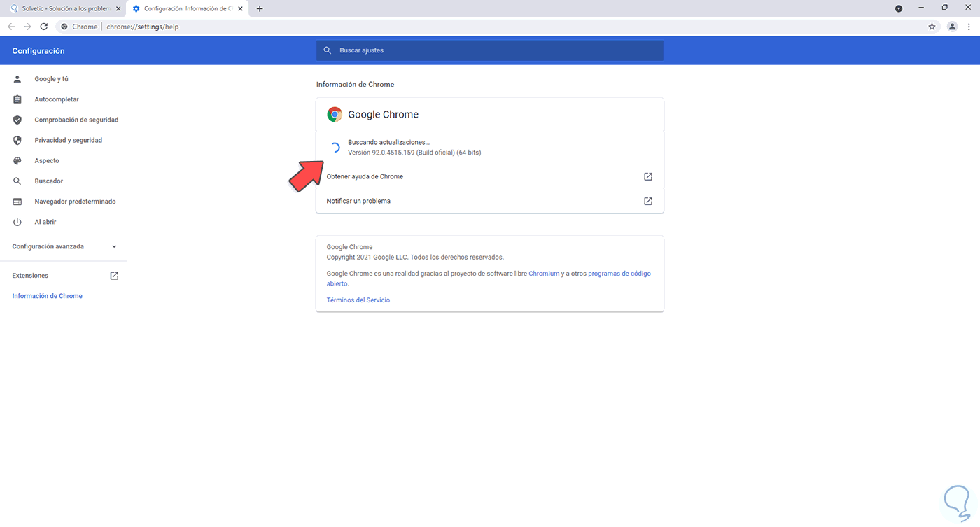Screen dimensions: 980x527
Task: Select Información de Chrome in the sidebar
Action: tap(47, 296)
